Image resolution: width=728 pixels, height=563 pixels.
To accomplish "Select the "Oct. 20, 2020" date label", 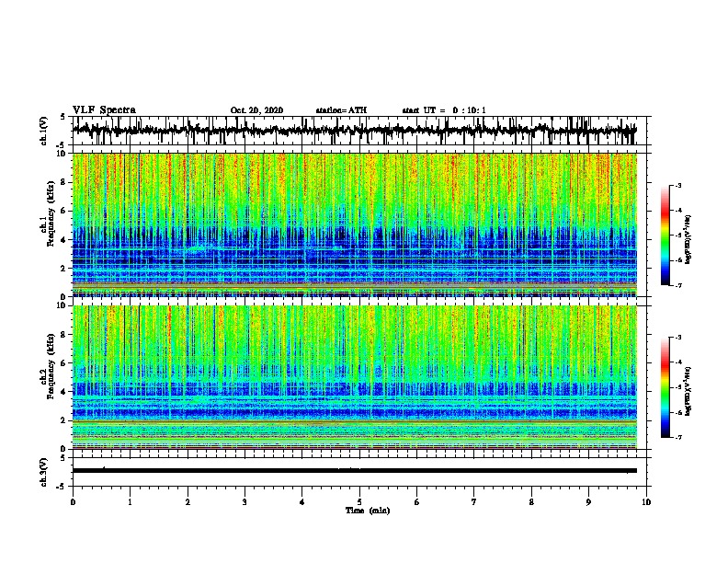I will 256,110.
